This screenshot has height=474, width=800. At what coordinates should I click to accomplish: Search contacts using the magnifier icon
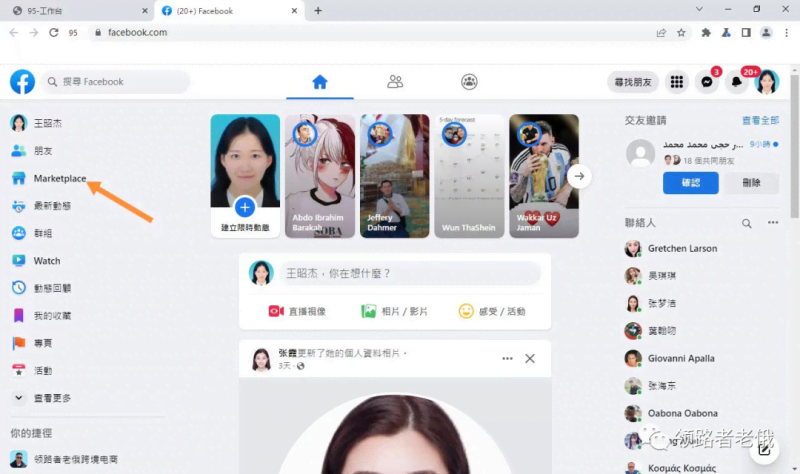pyautogui.click(x=746, y=224)
